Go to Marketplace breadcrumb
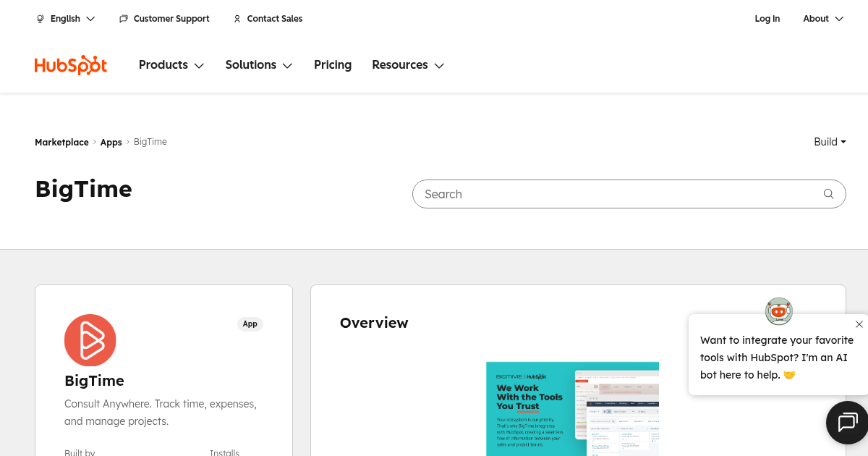The height and width of the screenshot is (456, 868). (x=61, y=143)
